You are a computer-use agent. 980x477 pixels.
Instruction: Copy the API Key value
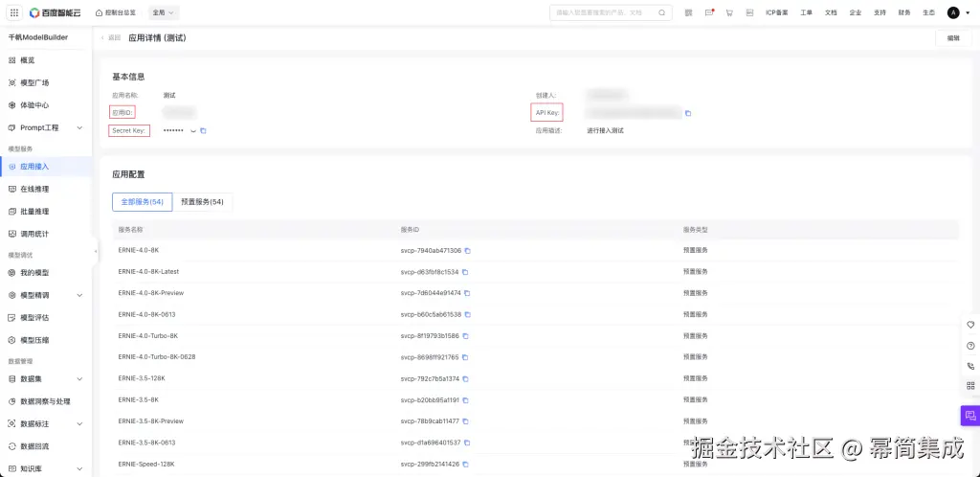coord(688,114)
